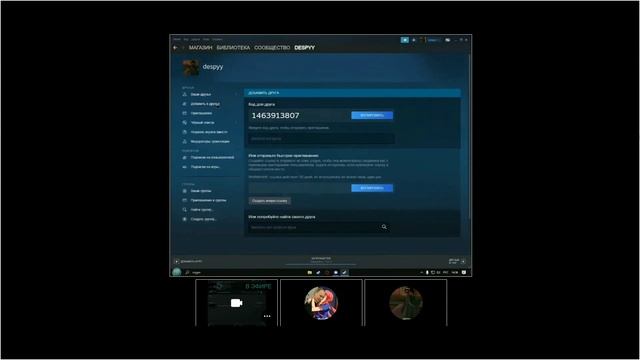Image resolution: width=640 pixels, height=360 pixels.
Task: Click Создать новую ссылку button
Action: [270, 201]
